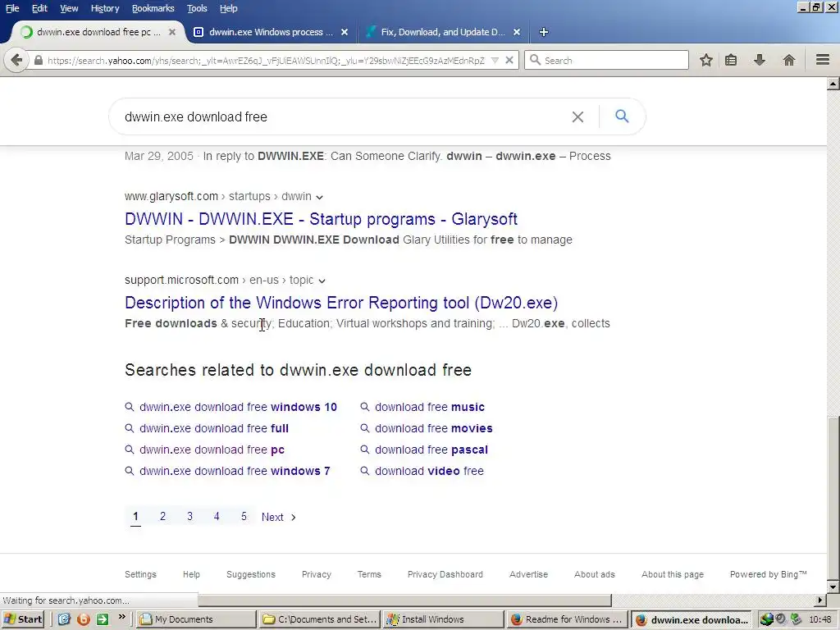Search 'dwwin.exe download free windows 7'

(x=235, y=472)
